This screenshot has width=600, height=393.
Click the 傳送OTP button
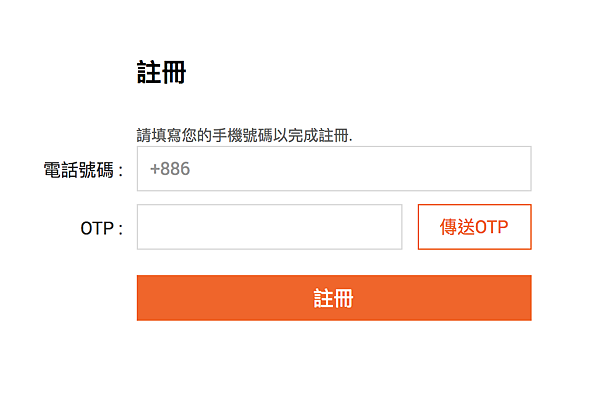(x=474, y=227)
